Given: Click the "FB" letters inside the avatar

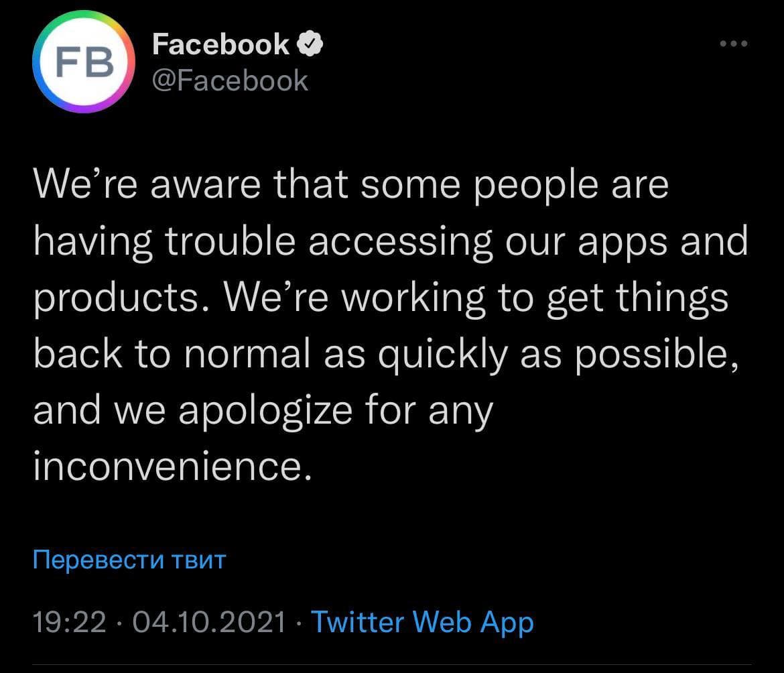Looking at the screenshot, I should 83,61.
